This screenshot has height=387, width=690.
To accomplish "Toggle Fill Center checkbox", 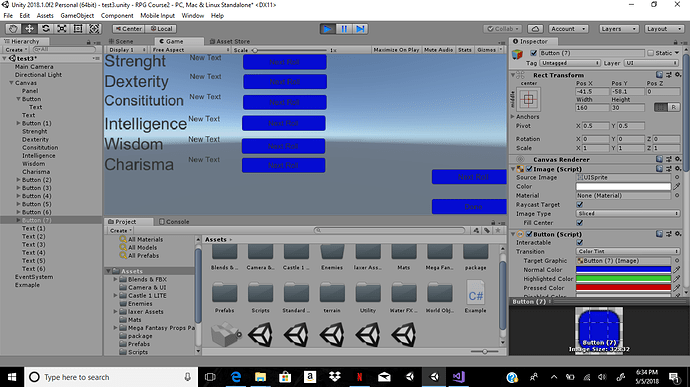I will (x=580, y=223).
